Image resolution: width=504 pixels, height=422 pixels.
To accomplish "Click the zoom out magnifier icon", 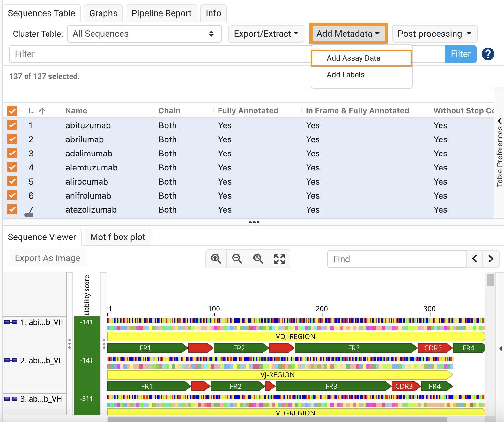I will pyautogui.click(x=237, y=259).
